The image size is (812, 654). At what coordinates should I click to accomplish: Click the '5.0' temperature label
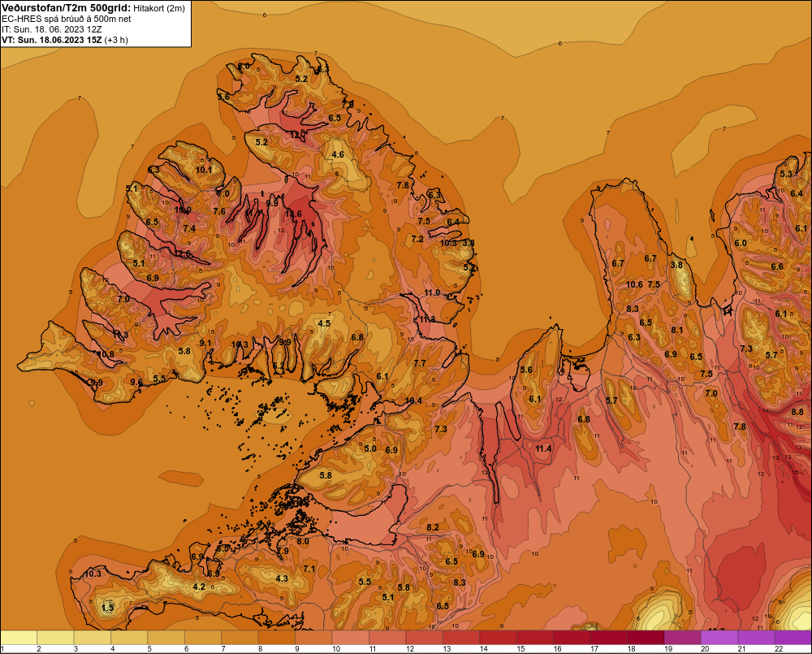click(370, 448)
